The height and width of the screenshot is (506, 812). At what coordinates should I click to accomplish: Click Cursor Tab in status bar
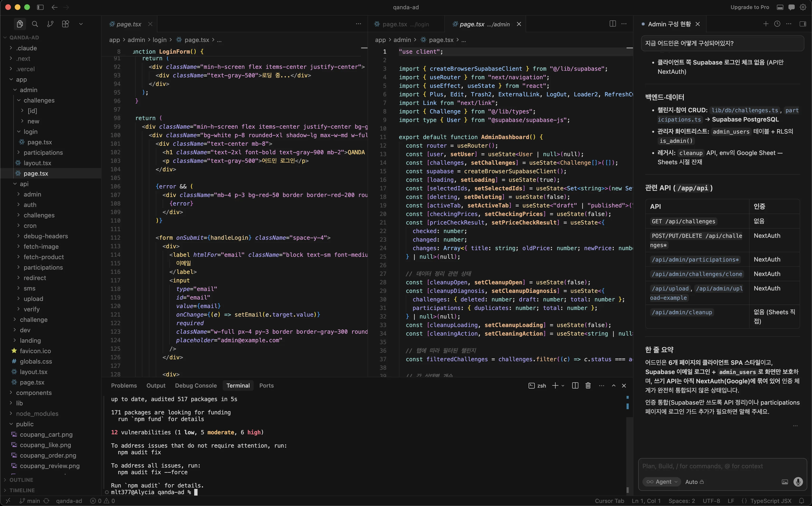pyautogui.click(x=609, y=501)
